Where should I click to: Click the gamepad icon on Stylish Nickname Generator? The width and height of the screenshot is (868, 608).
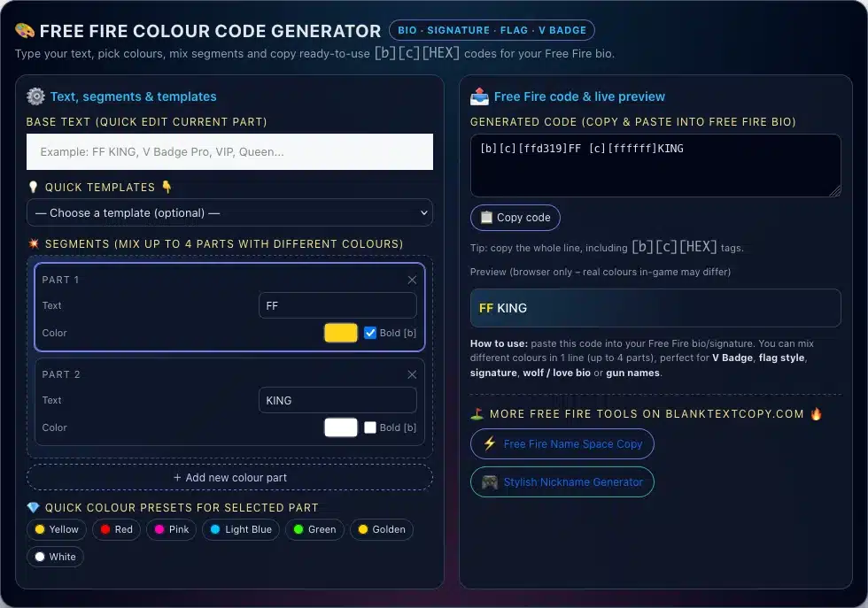489,481
